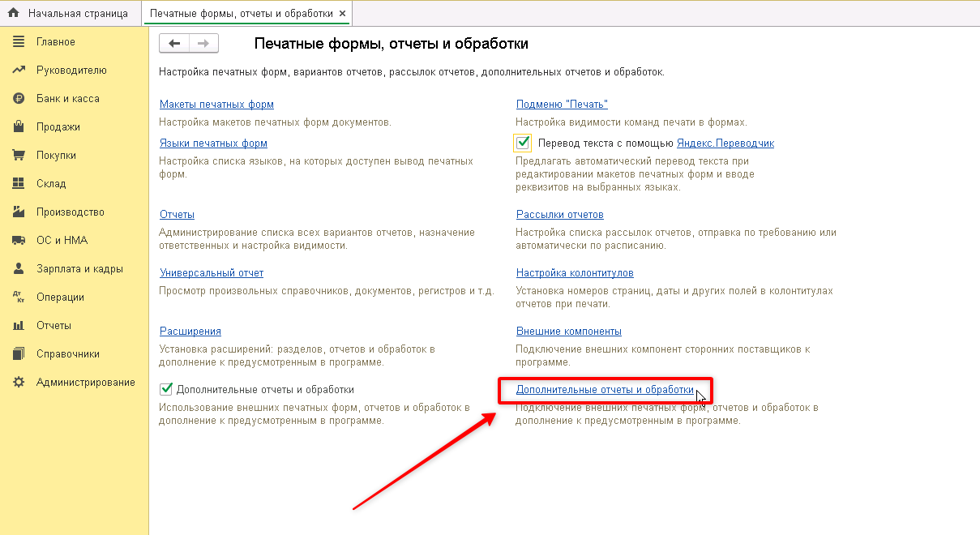The height and width of the screenshot is (535, 980).
Task: Click the Банк и касса ruble icon
Action: coord(19,99)
